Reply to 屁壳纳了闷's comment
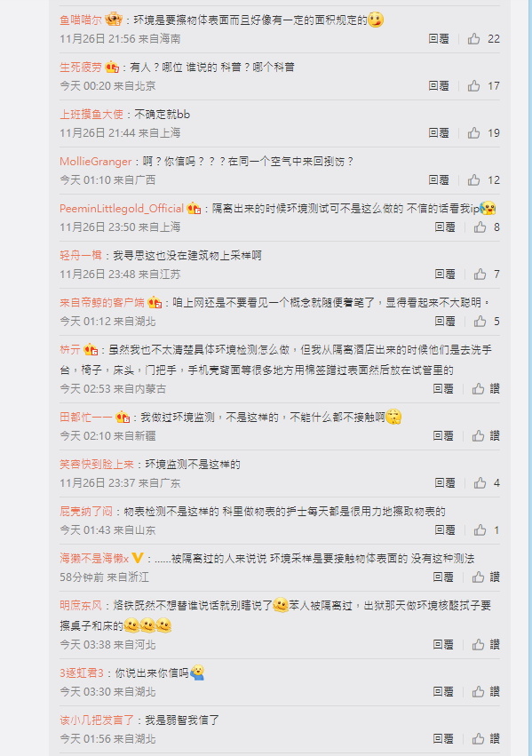Screen dimensions: 532x756 [445, 530]
